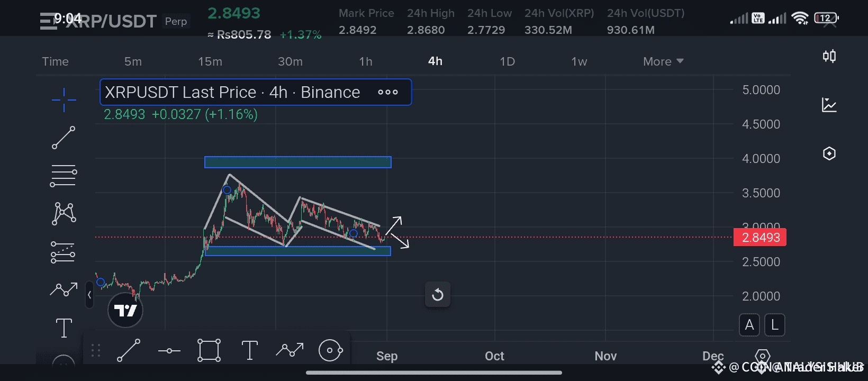This screenshot has height=381, width=868.
Task: Tap the Wi-Fi status icon
Action: coord(800,19)
